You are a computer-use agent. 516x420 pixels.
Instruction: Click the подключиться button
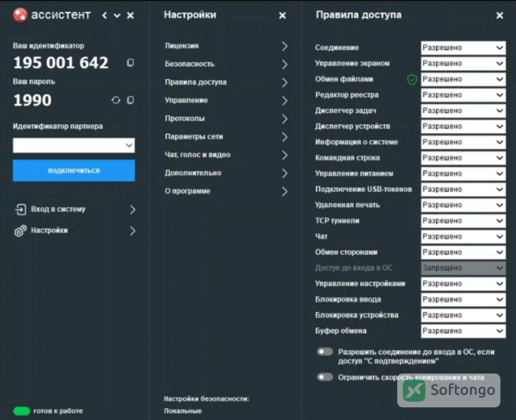pos(74,170)
